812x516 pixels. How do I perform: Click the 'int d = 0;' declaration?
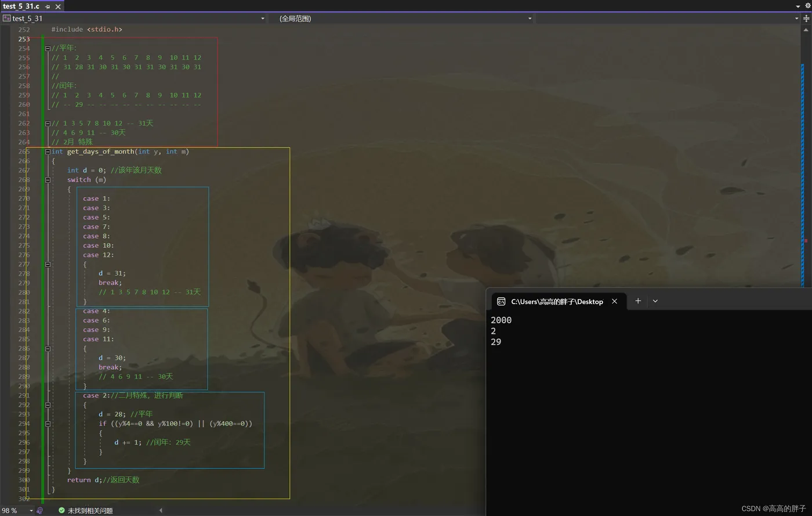pos(86,170)
